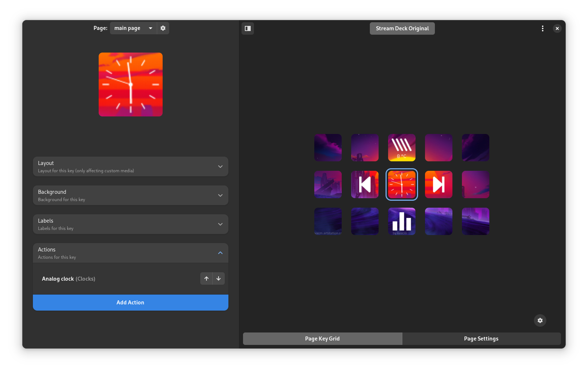This screenshot has height=373, width=588.
Task: Open page settings gear next to page dropdown
Action: pos(163,28)
